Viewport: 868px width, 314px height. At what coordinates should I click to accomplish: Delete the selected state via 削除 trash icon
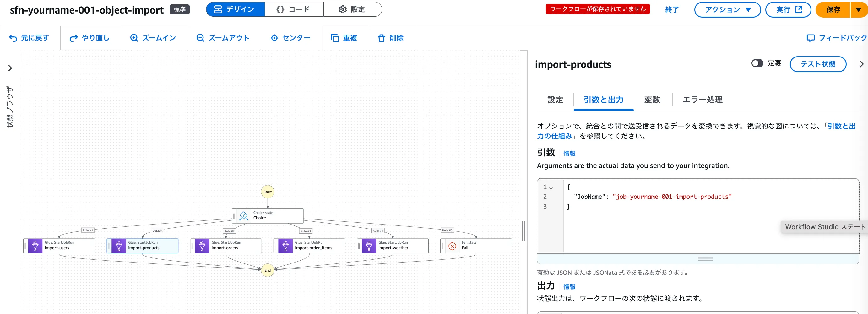coord(381,38)
